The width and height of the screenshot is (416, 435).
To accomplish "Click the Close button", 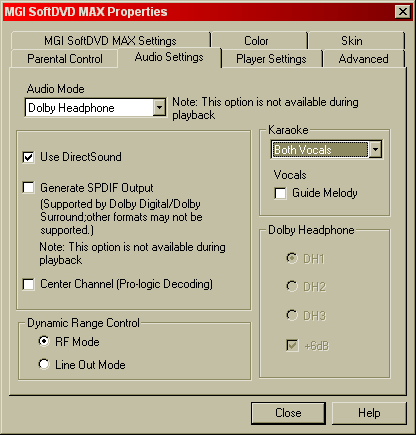I will 288,413.
